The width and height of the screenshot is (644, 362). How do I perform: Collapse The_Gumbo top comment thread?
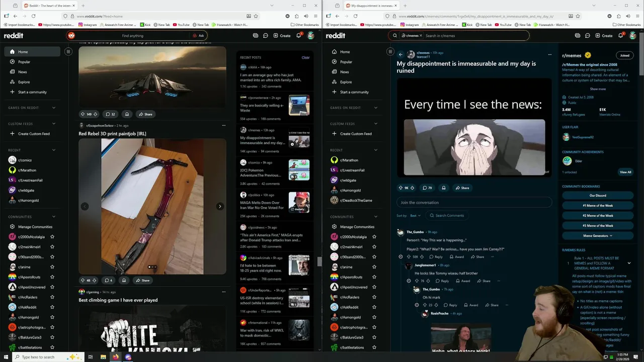coord(400,257)
